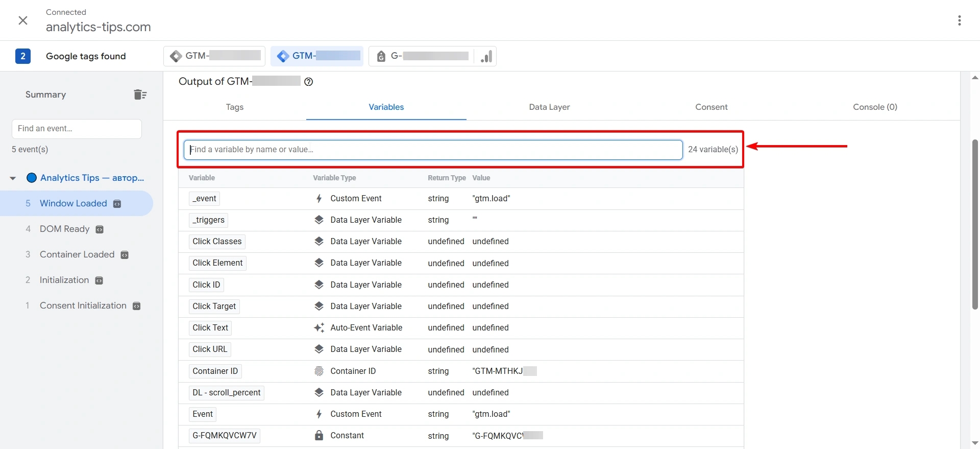980x449 pixels.
Task: Click the Summary heading in sidebar
Action: pos(45,94)
